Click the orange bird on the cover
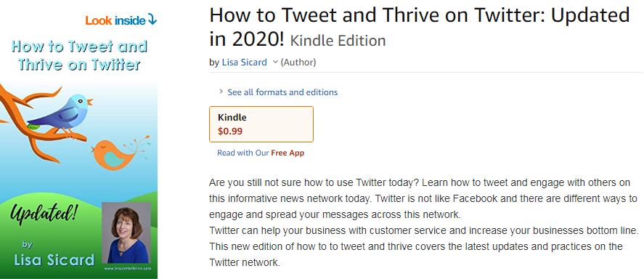The height and width of the screenshot is (279, 644). pyautogui.click(x=119, y=154)
